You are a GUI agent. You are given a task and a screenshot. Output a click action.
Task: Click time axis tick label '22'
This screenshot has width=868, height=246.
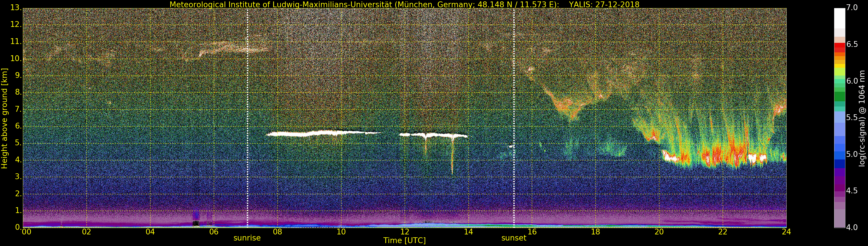[x=723, y=232]
